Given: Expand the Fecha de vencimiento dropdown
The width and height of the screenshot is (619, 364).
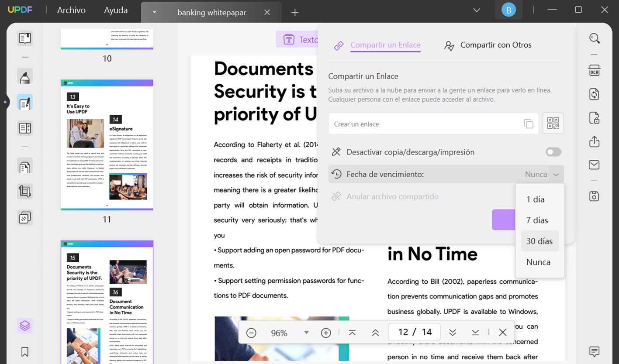Looking at the screenshot, I should pos(556,175).
